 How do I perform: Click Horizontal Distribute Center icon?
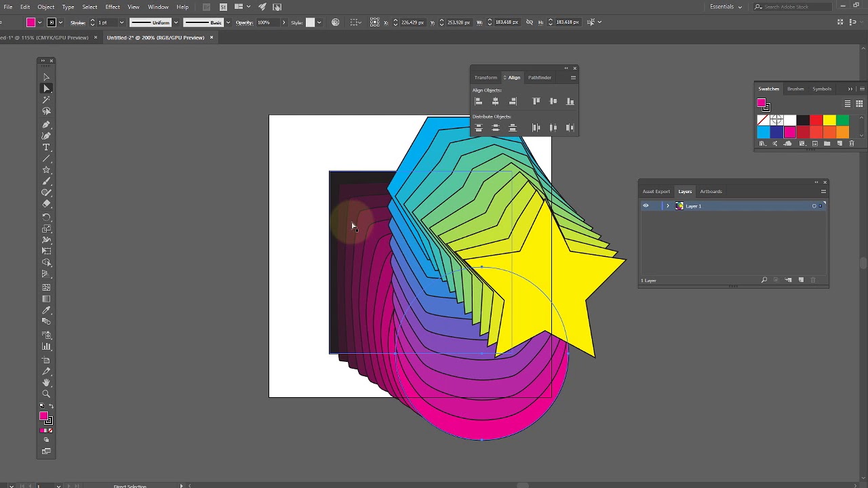[x=553, y=127]
